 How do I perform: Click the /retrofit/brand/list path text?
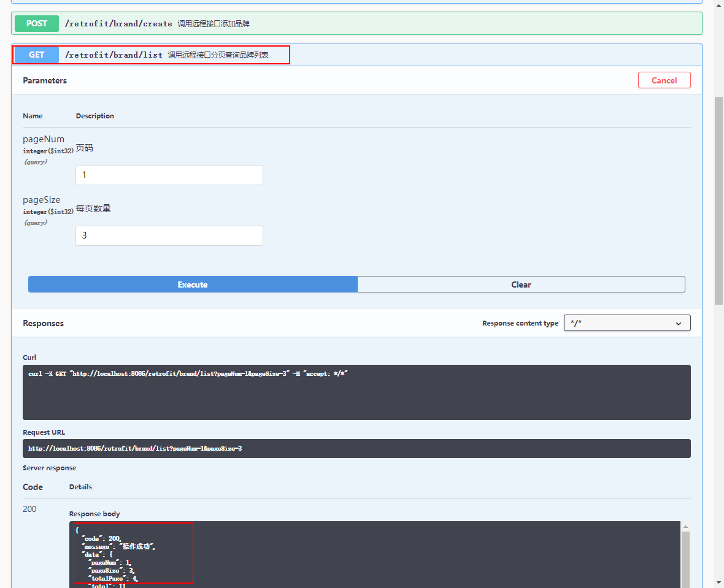click(x=114, y=55)
